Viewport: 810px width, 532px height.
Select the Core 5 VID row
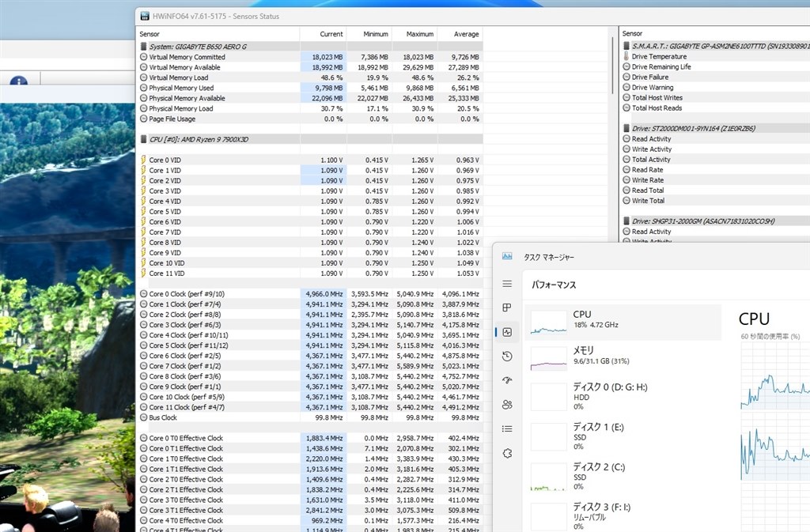tap(309, 212)
